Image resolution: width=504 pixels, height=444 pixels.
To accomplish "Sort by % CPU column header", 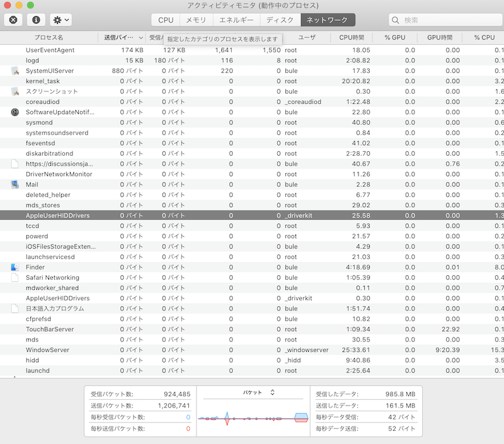I will click(484, 38).
